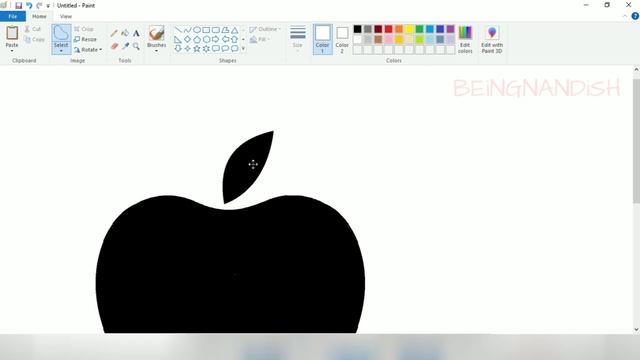640x360 pixels.
Task: Select the Cloud callout shape
Action: pyautogui.click(x=234, y=49)
